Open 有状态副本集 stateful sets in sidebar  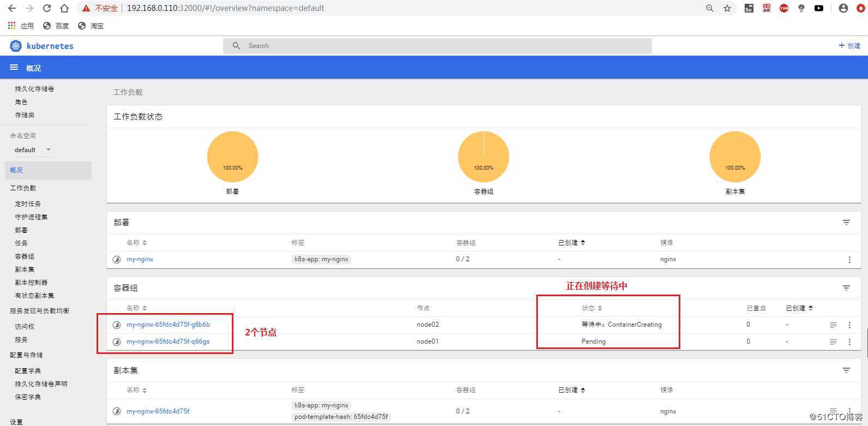click(x=34, y=296)
